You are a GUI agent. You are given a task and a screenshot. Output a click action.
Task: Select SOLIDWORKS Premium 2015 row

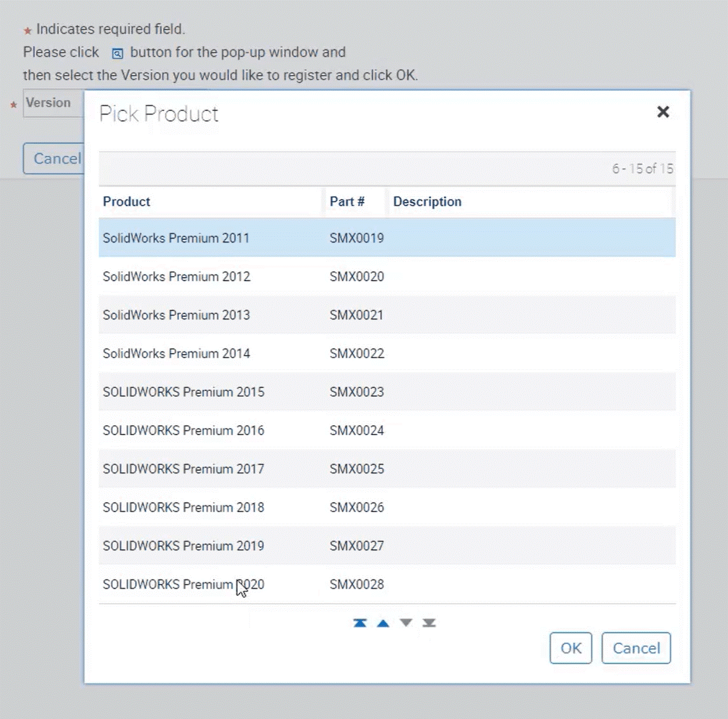[183, 391]
